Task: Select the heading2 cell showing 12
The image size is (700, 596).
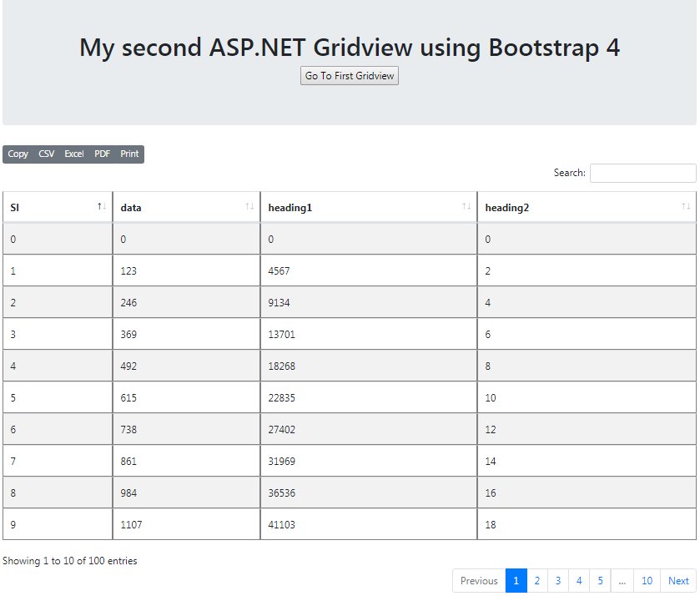Action: [587, 429]
